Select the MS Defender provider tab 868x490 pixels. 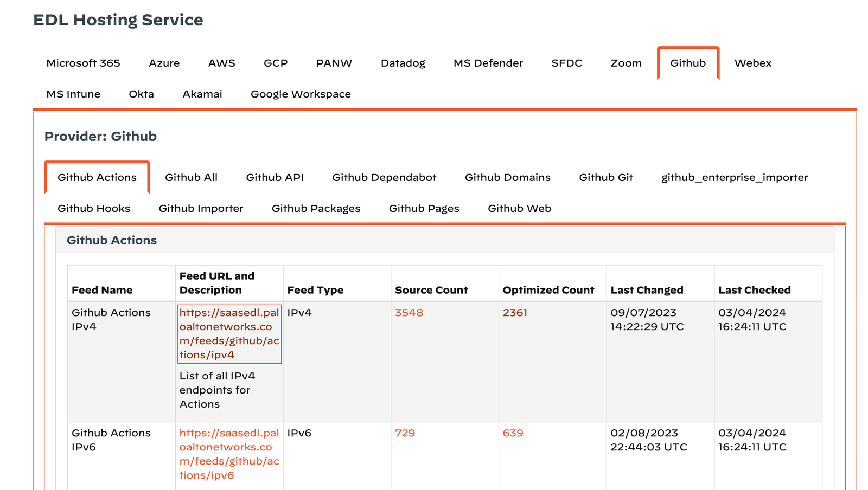(x=488, y=63)
